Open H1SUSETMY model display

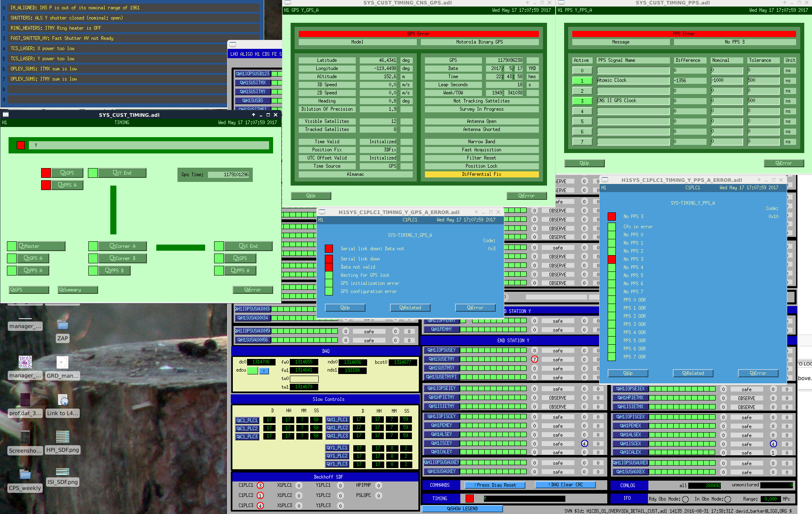pos(441,359)
